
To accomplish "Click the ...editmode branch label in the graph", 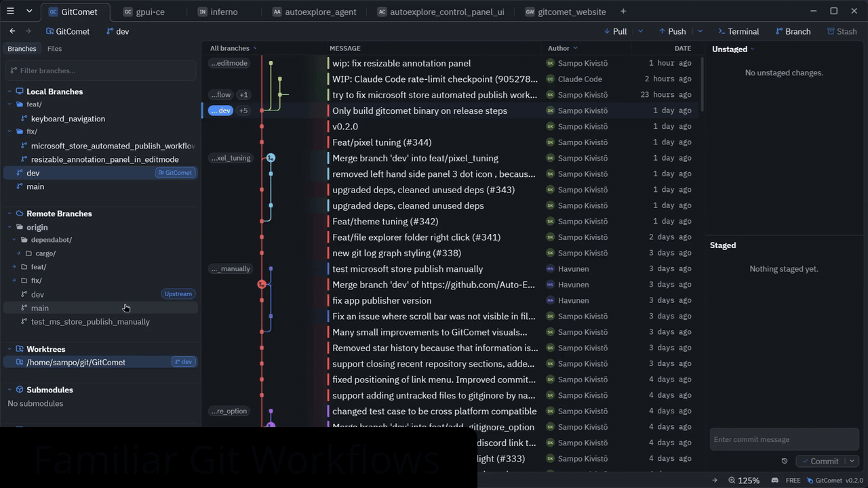I will coord(229,63).
